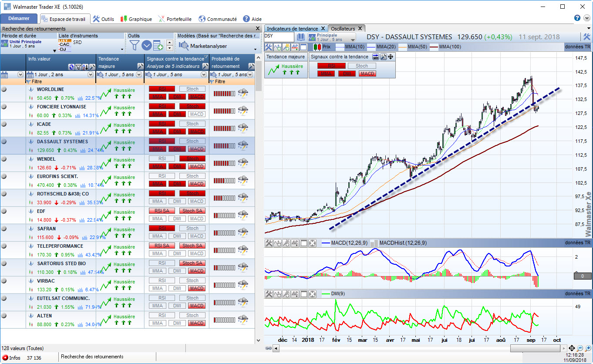593x364 pixels.
Task: Open the chart tabs overflow arrow
Action: (588, 28)
